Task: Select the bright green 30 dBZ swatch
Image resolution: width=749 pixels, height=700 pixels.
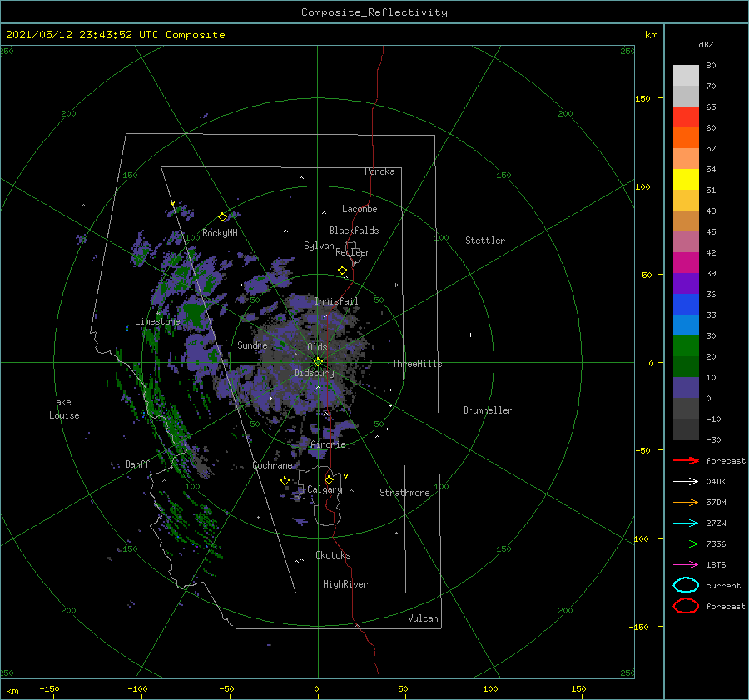Action: [x=686, y=346]
